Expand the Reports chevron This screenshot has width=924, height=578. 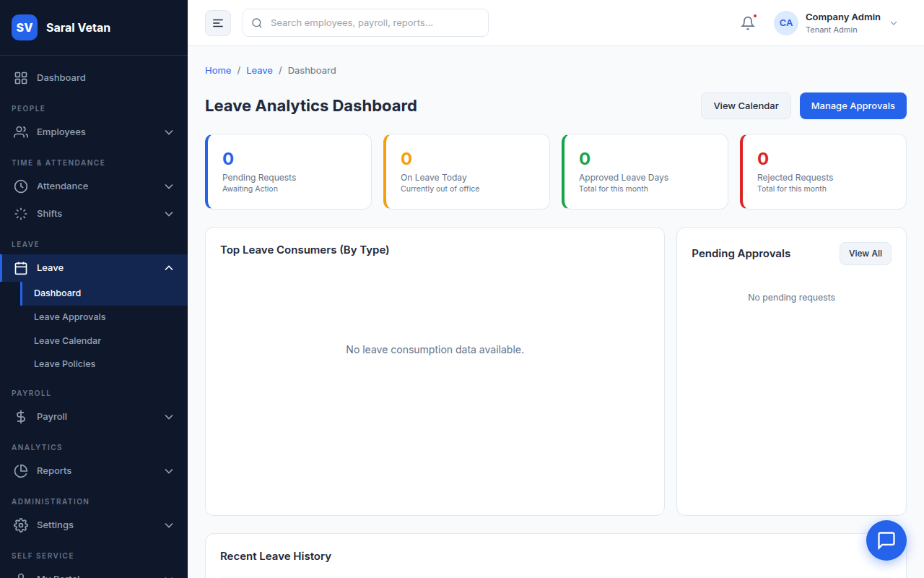(x=169, y=471)
